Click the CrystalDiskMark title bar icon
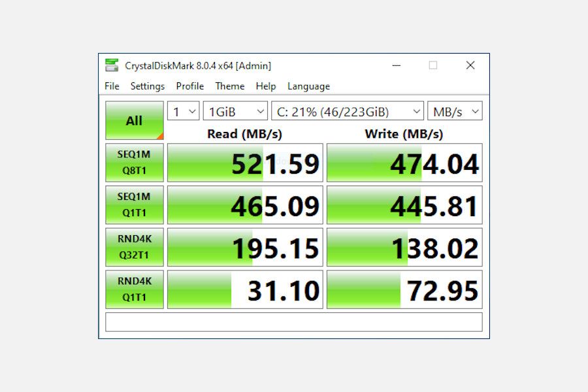588x392 pixels. pos(112,65)
